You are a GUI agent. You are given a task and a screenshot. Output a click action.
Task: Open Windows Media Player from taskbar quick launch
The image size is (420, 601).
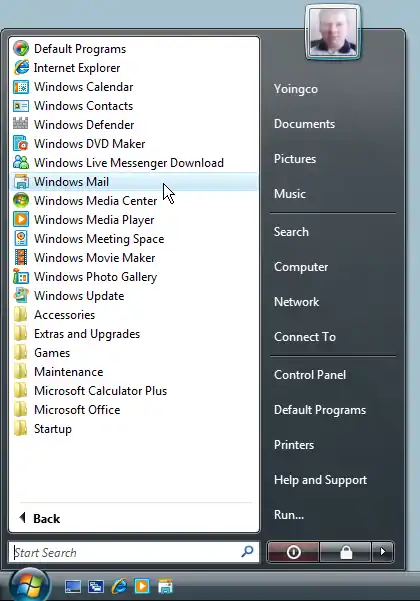(x=142, y=586)
